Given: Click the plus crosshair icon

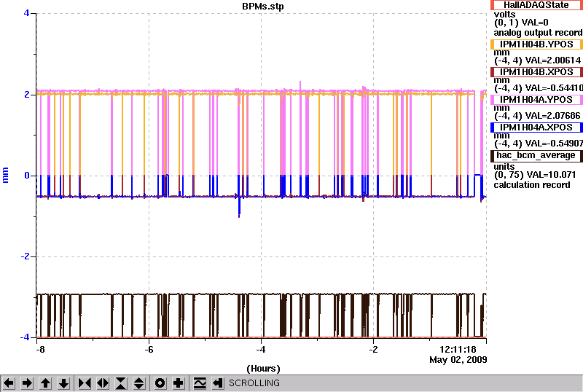Looking at the screenshot, I should tap(179, 383).
